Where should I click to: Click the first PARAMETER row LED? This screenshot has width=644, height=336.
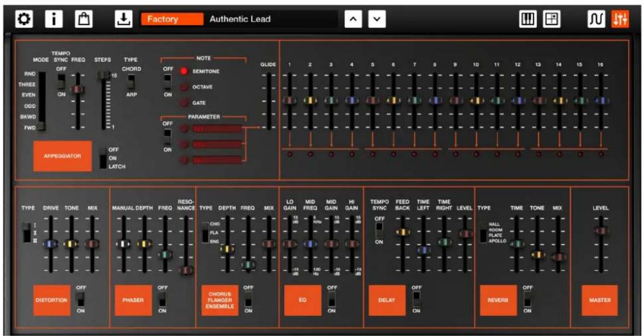(184, 129)
